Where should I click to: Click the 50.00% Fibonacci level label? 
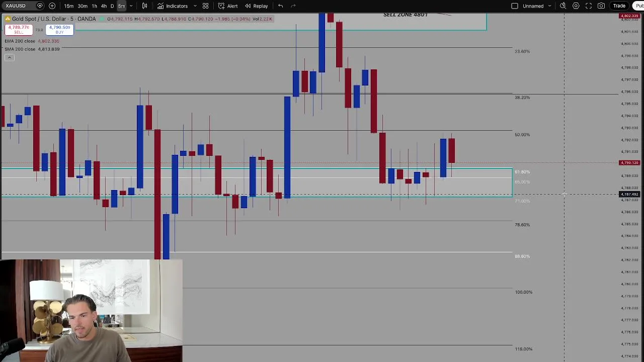(522, 135)
